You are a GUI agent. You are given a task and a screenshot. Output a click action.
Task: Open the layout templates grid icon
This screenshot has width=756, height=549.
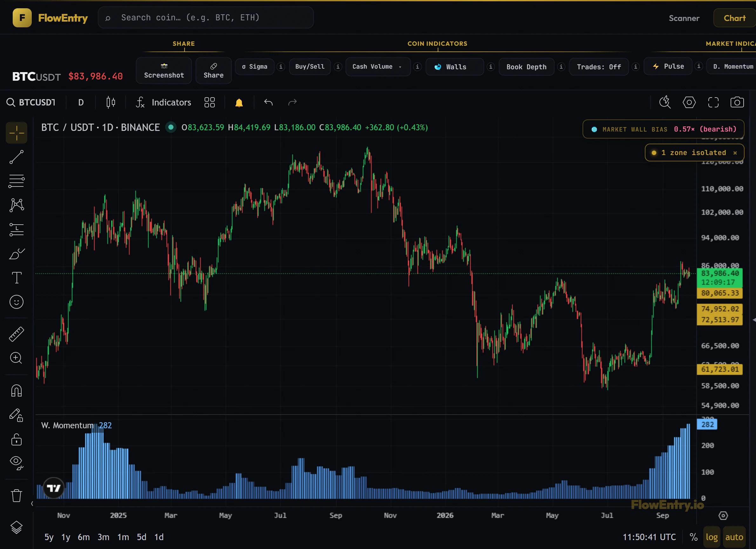pyautogui.click(x=209, y=102)
